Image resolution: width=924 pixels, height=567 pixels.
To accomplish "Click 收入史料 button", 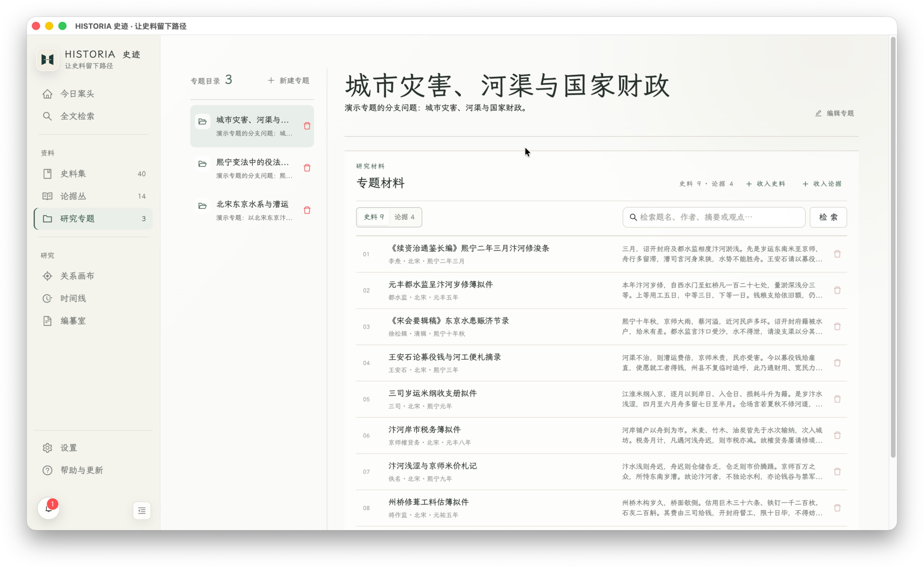I will click(766, 184).
